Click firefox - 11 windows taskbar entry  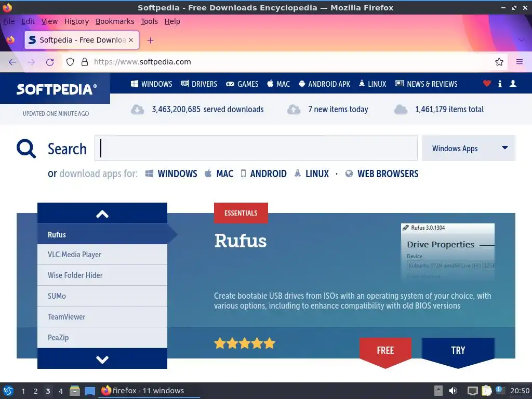pyautogui.click(x=149, y=391)
